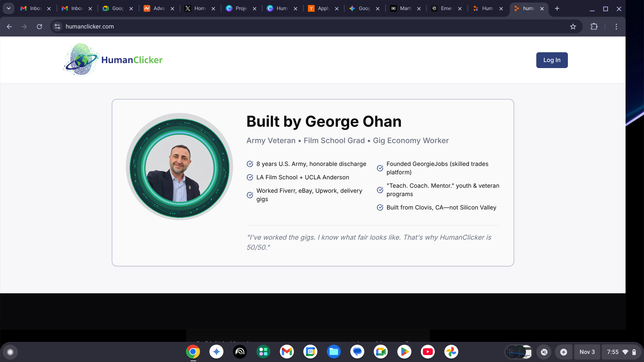
Task: Open Gmail from the shelf
Action: pos(287,352)
